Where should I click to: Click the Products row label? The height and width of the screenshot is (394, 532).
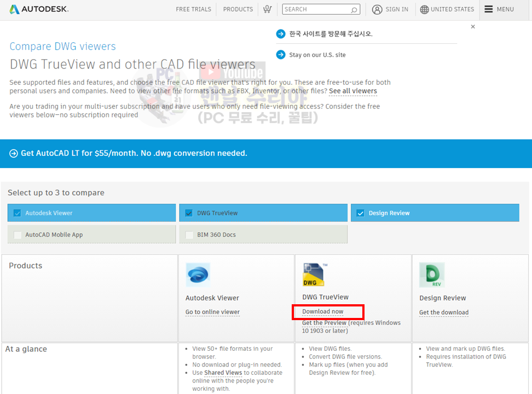tap(25, 266)
